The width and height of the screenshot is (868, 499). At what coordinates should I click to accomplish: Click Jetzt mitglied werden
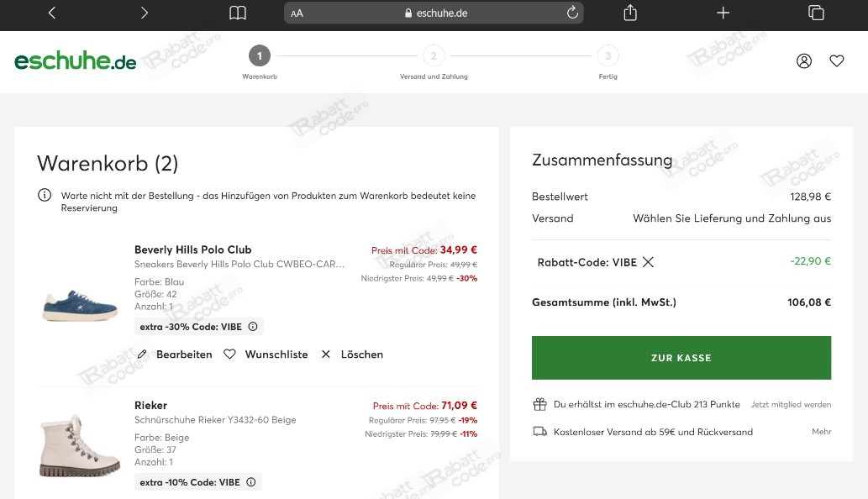791,404
